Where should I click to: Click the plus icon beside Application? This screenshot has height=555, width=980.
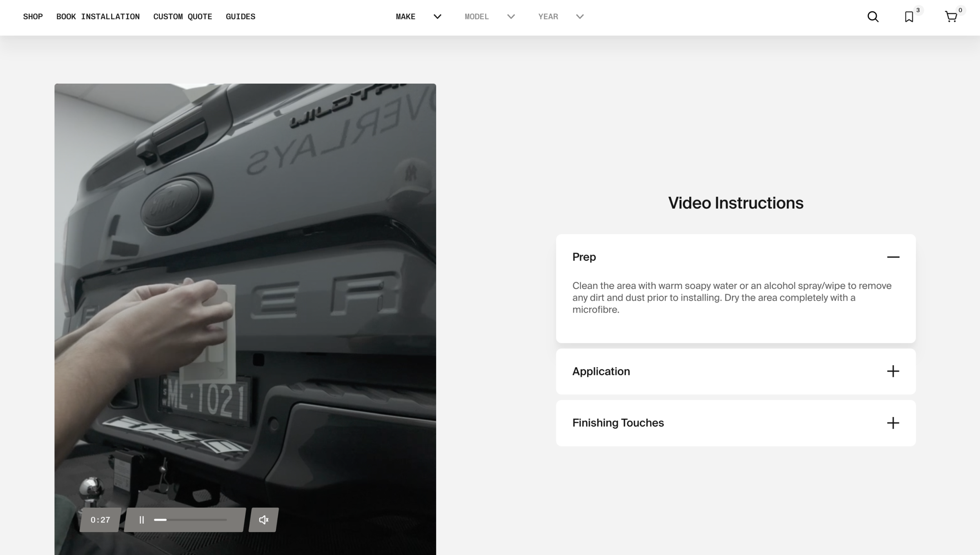(893, 371)
